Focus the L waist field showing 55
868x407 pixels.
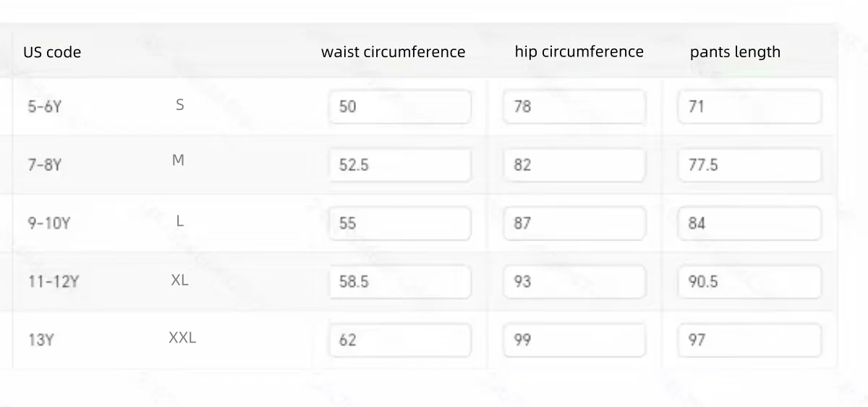[x=400, y=223]
